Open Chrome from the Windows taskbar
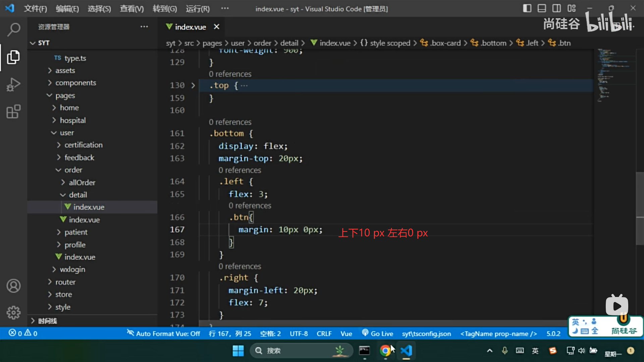Image resolution: width=644 pixels, height=362 pixels. click(x=385, y=351)
